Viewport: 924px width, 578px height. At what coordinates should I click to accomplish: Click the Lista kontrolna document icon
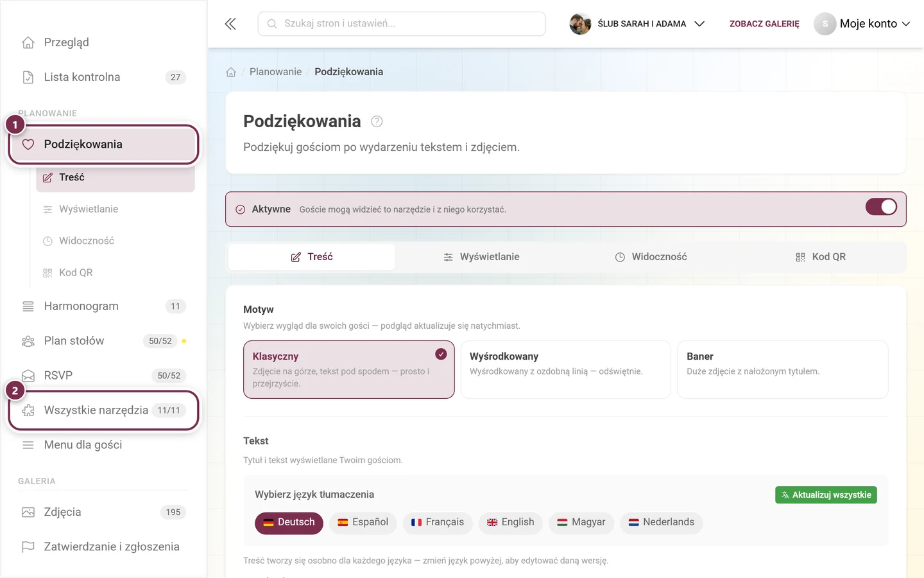[x=28, y=77]
